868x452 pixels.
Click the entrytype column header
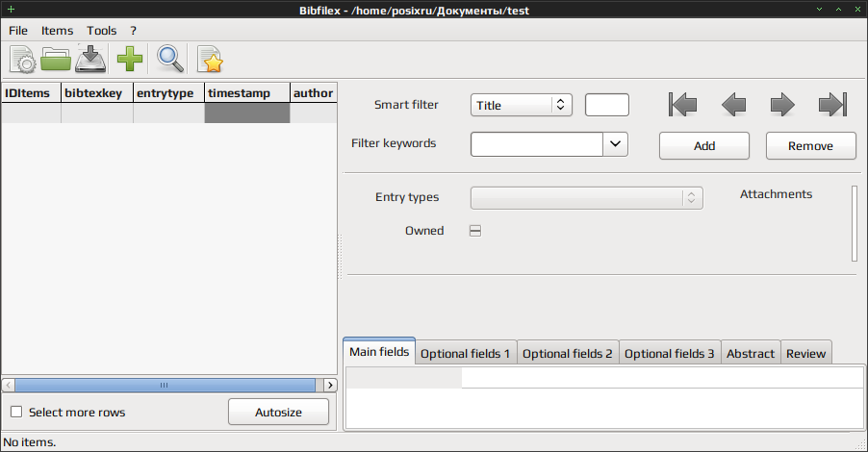168,93
